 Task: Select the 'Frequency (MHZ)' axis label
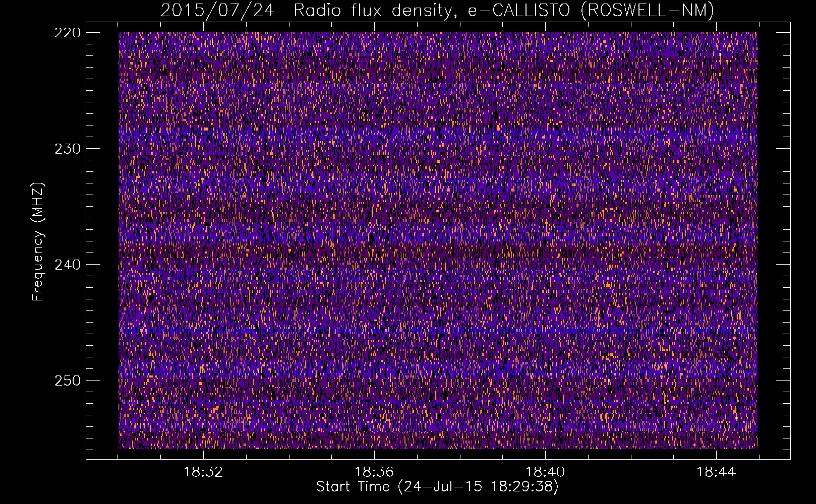point(38,242)
